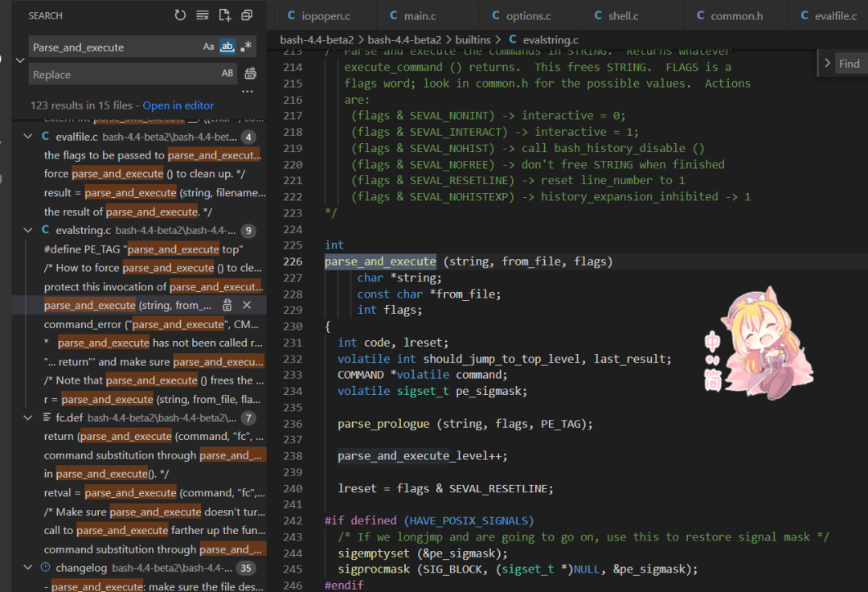This screenshot has width=868, height=592.
Task: Click builtins breadcrumb segment
Action: tap(473, 40)
